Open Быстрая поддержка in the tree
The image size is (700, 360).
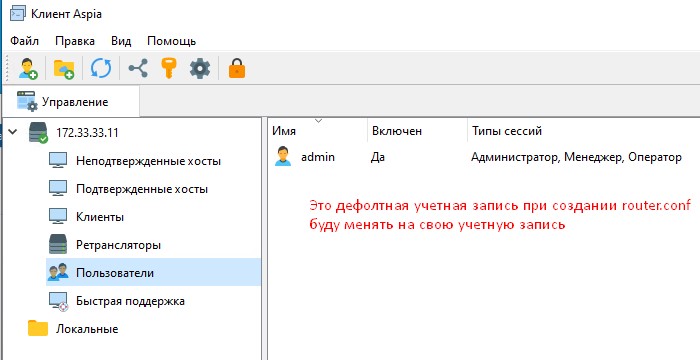click(130, 301)
